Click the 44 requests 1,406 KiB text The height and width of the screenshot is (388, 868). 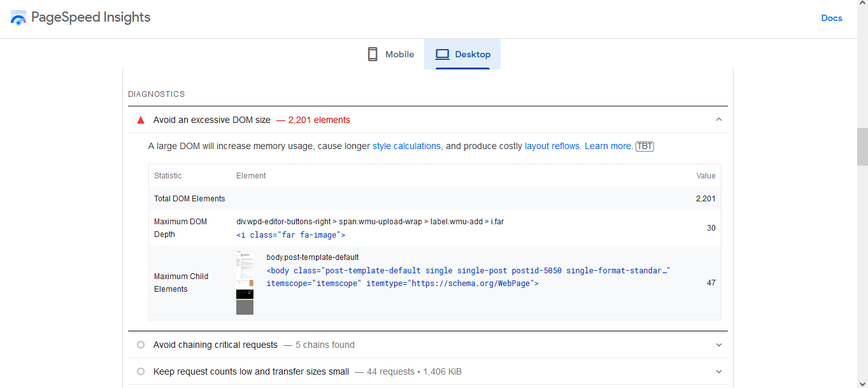click(414, 371)
